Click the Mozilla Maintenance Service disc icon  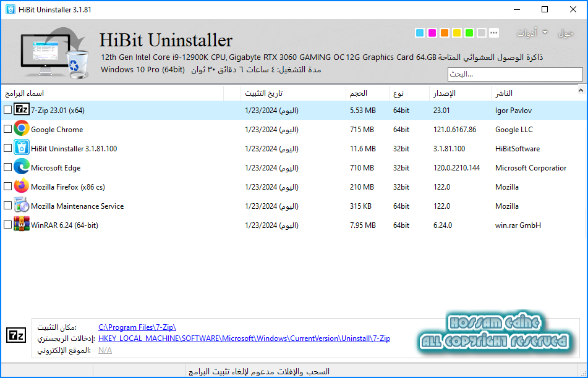(x=22, y=205)
